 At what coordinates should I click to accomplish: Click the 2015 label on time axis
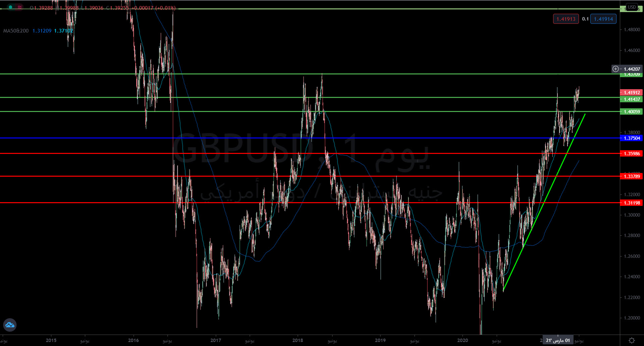click(51, 340)
